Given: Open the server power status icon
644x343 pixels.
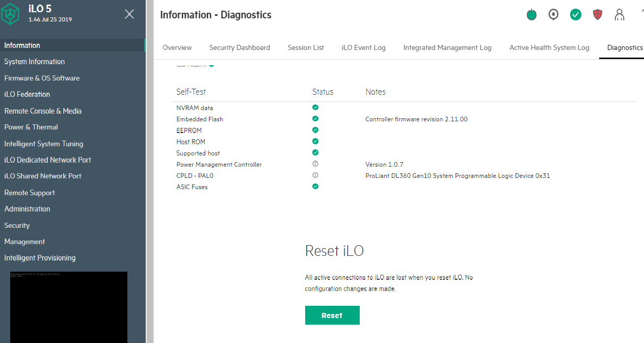Looking at the screenshot, I should pyautogui.click(x=531, y=15).
